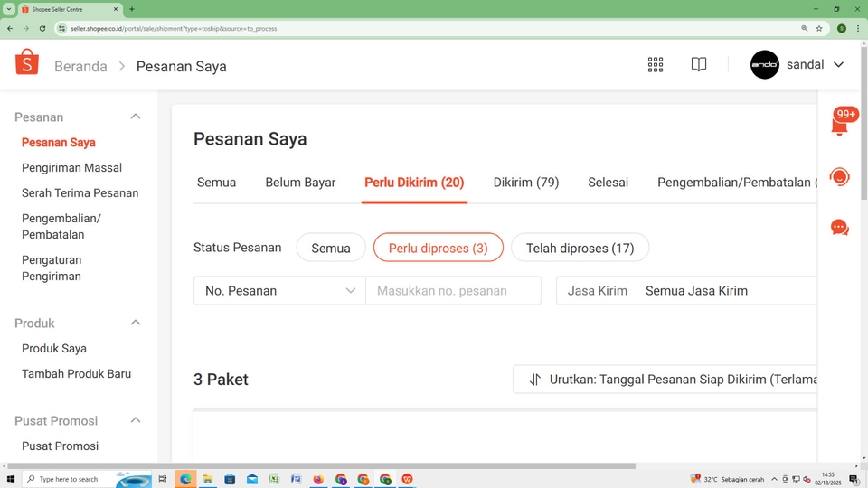Open the customer support headset icon
This screenshot has height=488, width=868.
pyautogui.click(x=839, y=177)
